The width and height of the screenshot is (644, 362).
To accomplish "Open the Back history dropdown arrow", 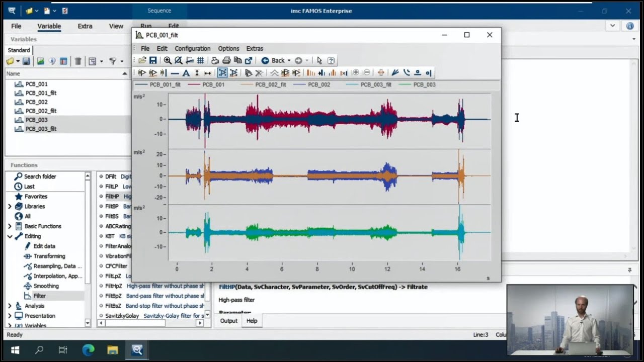I will [x=289, y=61].
